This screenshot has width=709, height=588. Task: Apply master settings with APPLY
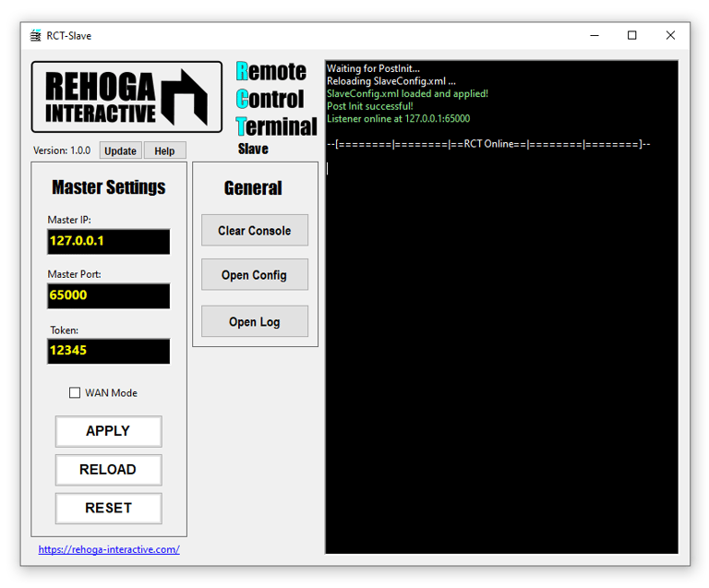point(109,431)
